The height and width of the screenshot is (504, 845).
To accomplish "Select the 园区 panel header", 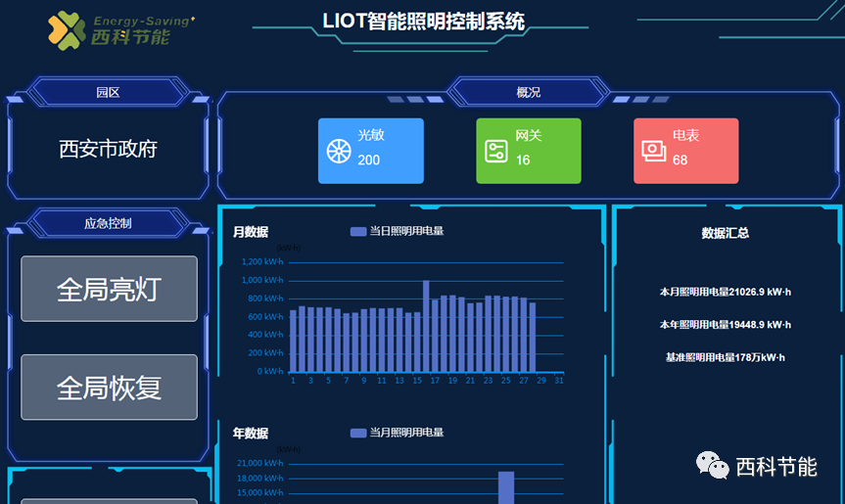I will point(108,93).
